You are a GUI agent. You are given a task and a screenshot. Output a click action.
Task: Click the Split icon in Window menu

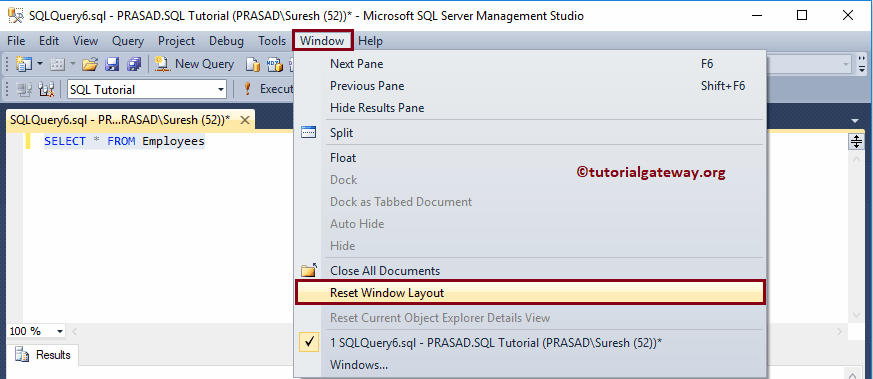[308, 132]
